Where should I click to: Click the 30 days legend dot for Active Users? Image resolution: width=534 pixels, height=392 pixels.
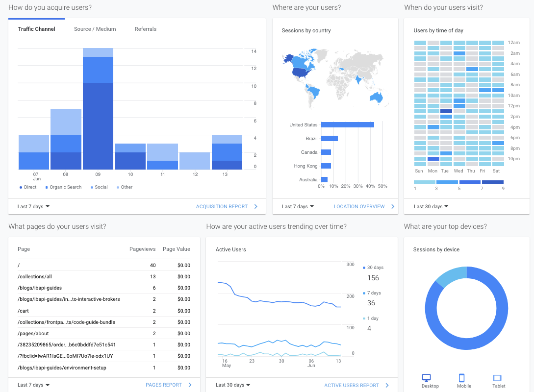click(x=364, y=267)
